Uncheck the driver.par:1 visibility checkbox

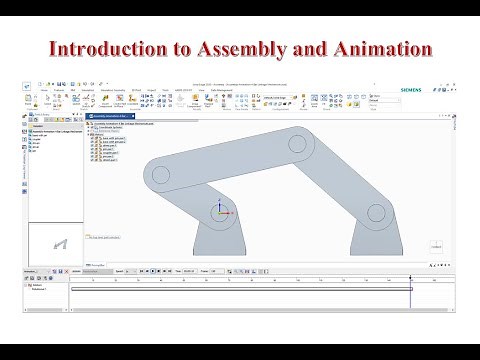(92, 145)
